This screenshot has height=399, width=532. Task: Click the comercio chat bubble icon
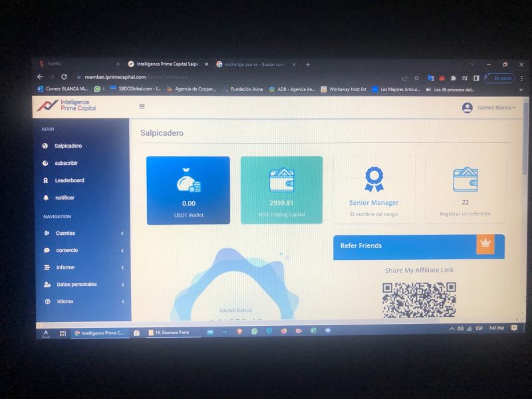[x=47, y=251]
